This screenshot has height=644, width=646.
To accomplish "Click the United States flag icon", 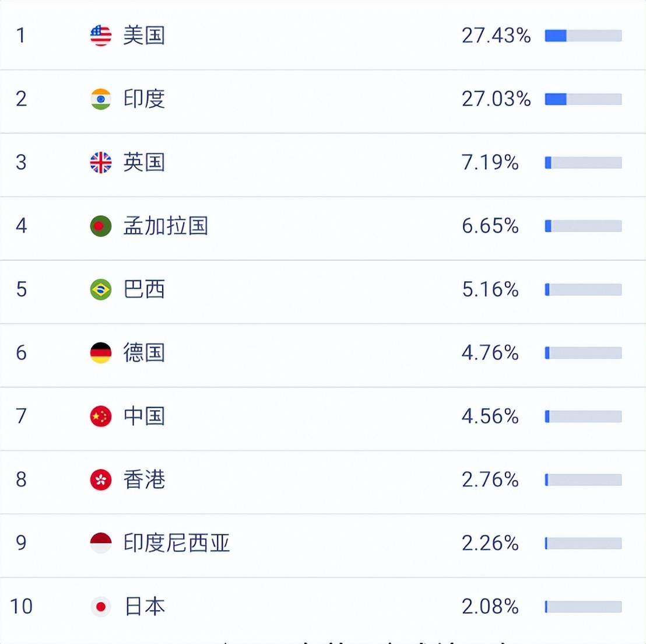I will tap(101, 36).
